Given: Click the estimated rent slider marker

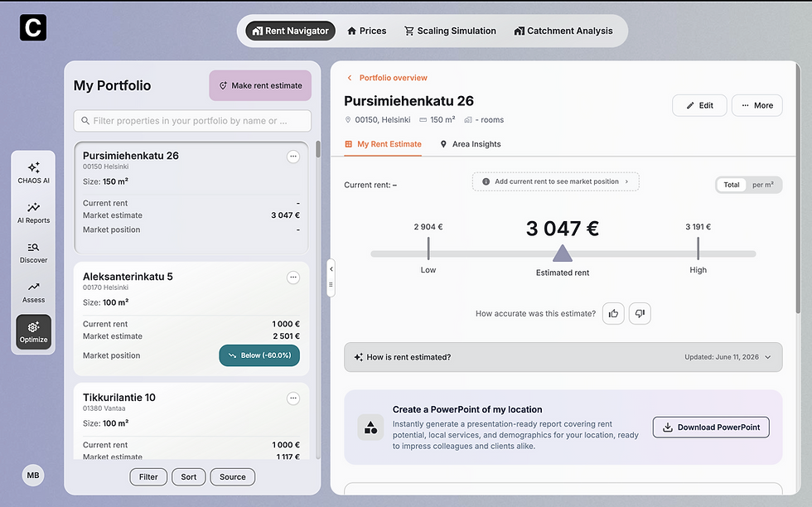Looking at the screenshot, I should (562, 254).
